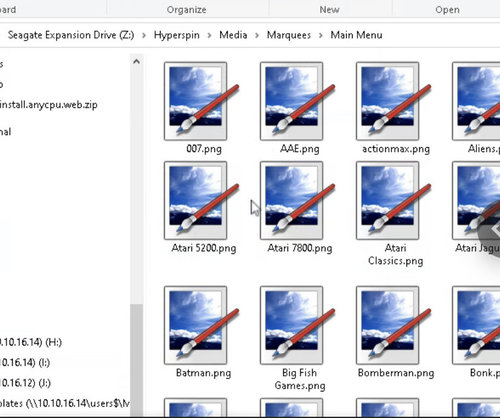The width and height of the screenshot is (500, 418).
Task: Click Main Menu in the address bar
Action: 356,35
